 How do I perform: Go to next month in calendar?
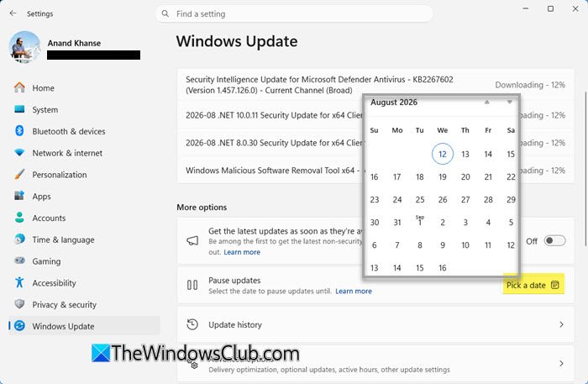509,102
